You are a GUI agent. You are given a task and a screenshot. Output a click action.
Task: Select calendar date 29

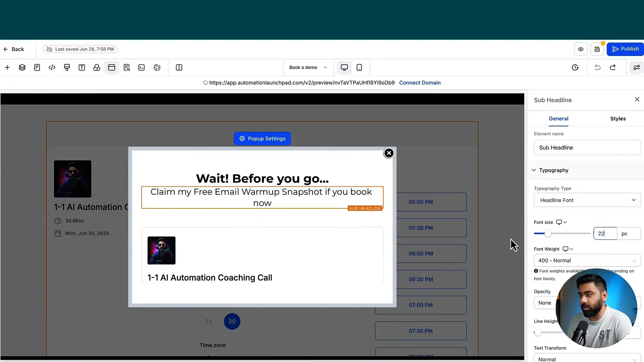(209, 321)
